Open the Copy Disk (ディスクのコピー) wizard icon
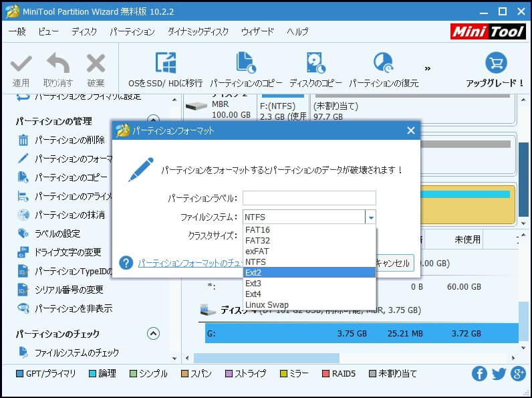The image size is (532, 398). click(315, 63)
